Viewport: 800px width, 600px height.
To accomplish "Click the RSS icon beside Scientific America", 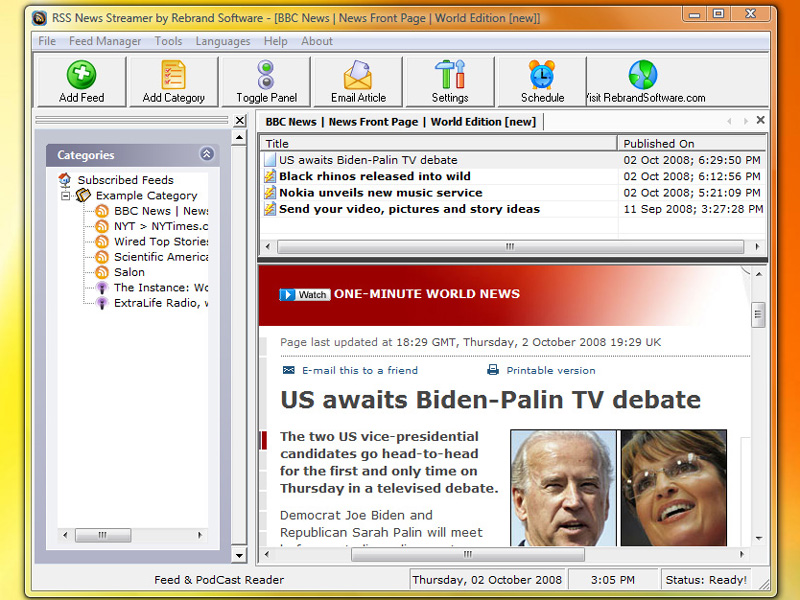I will 102,257.
